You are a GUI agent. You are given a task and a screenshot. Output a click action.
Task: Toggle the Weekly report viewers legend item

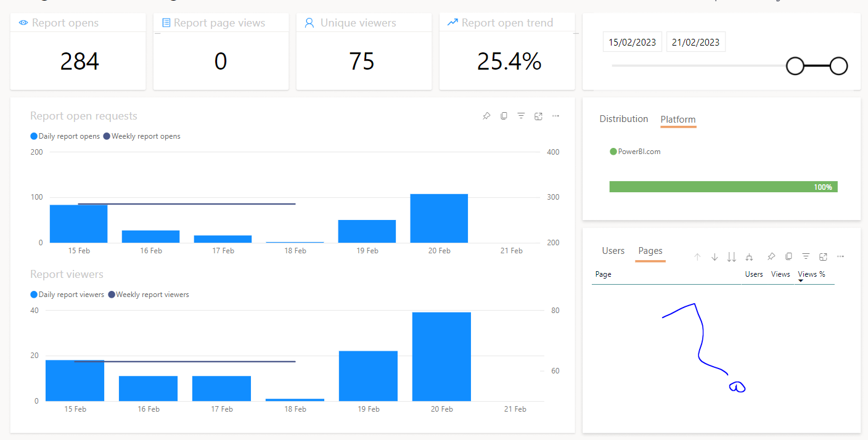click(149, 295)
